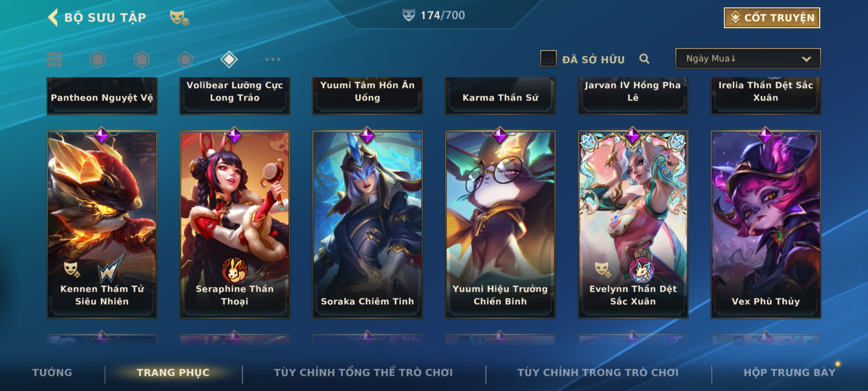Expand sort options via the chevron arrow
Screen dimensions: 868x391
(x=806, y=59)
